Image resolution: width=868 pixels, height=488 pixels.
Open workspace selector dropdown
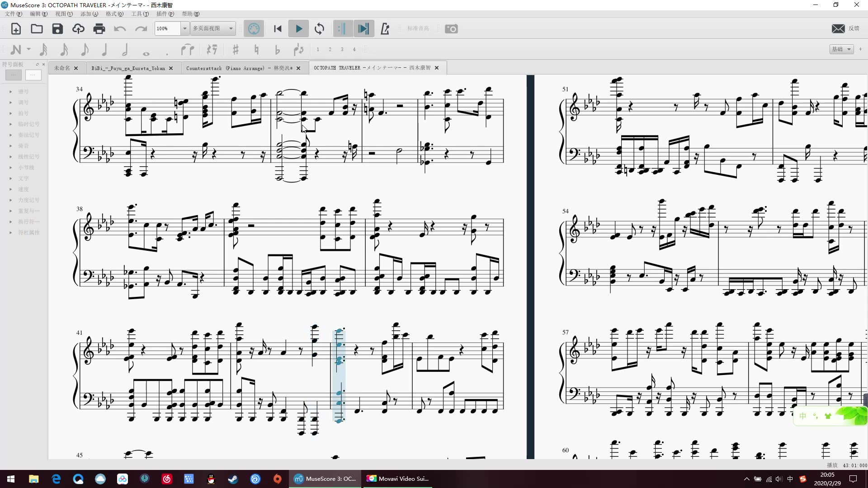841,49
